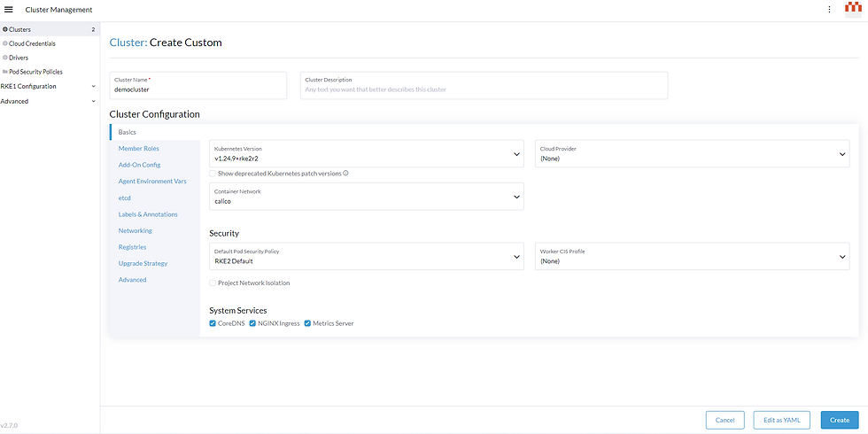Open the hamburger navigation menu

[8, 10]
